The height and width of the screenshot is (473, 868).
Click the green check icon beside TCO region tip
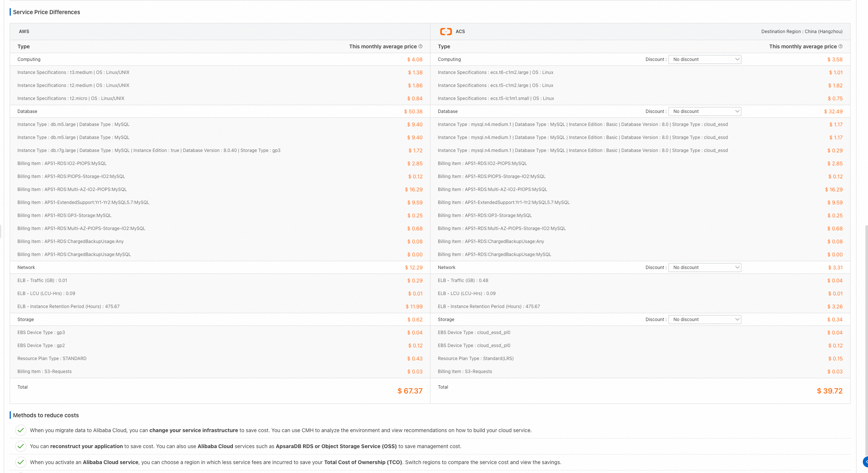tap(21, 462)
